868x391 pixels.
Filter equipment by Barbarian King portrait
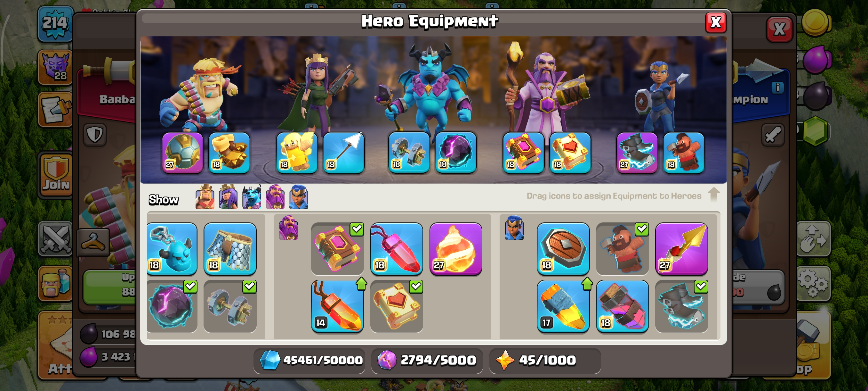point(205,197)
